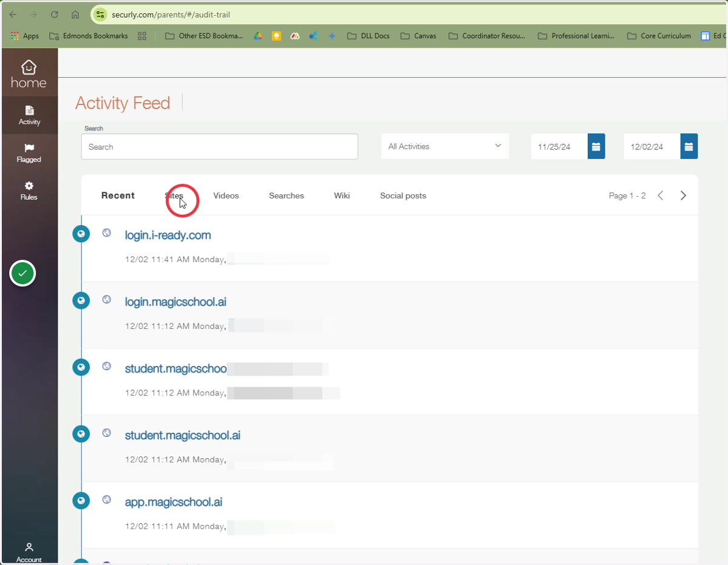Open student.magicschool.ai link at 12/02 11:12
728x565 pixels.
pyautogui.click(x=183, y=436)
